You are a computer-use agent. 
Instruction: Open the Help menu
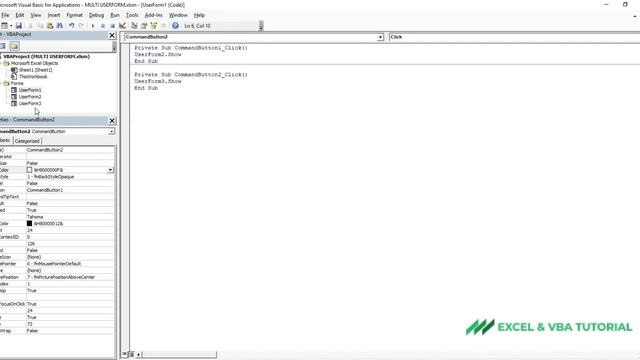[199, 15]
